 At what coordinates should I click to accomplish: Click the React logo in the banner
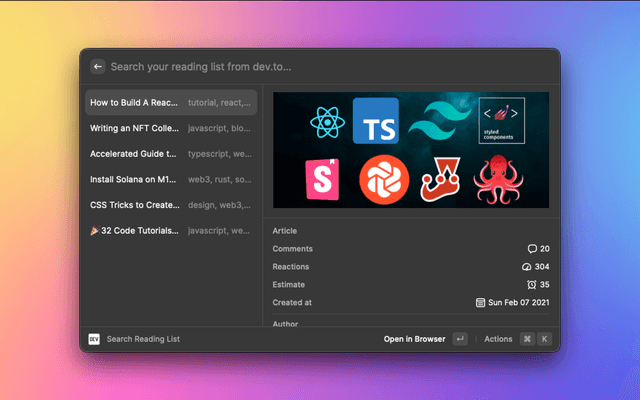point(327,123)
